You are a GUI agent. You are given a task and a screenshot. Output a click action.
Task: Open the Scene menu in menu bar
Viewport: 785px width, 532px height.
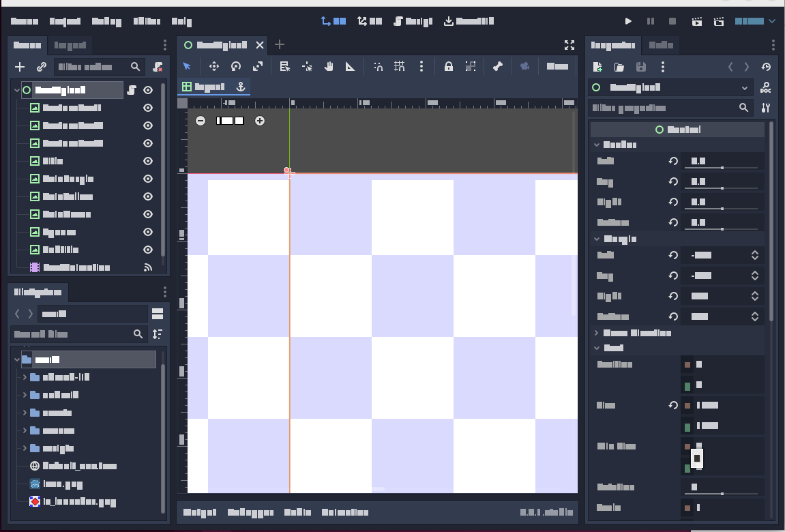[x=25, y=21]
